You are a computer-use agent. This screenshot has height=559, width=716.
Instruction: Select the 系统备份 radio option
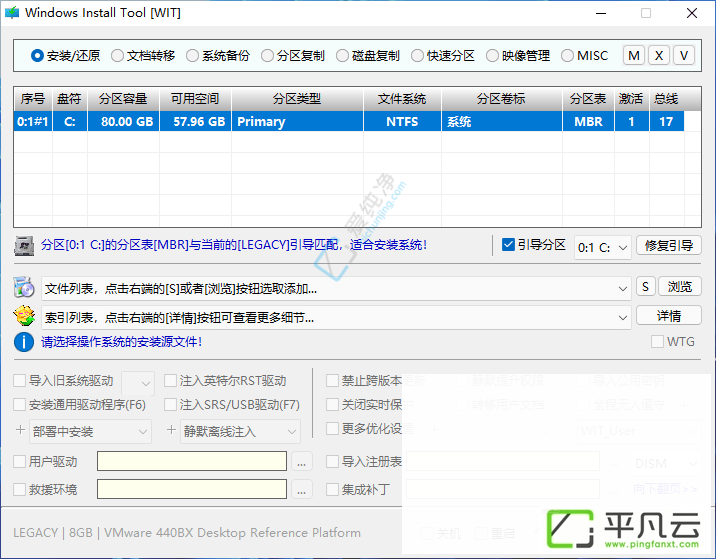click(x=218, y=56)
